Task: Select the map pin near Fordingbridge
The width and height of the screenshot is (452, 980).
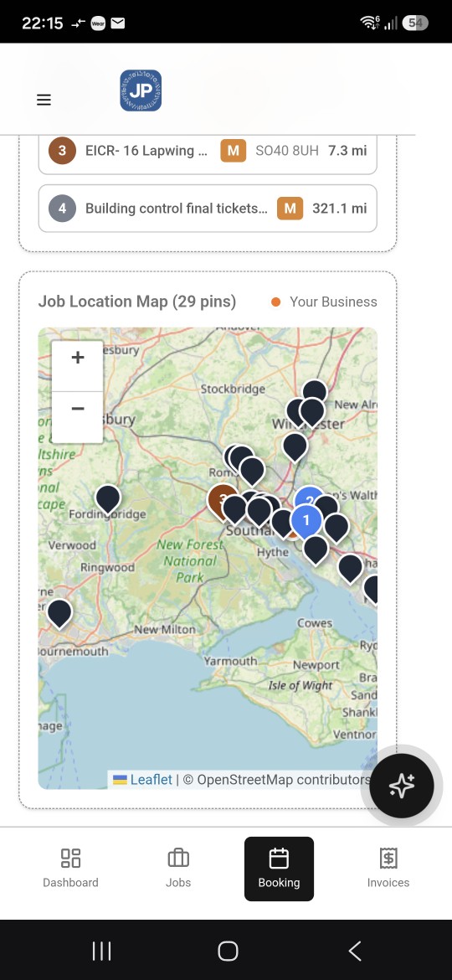Action: (x=108, y=499)
